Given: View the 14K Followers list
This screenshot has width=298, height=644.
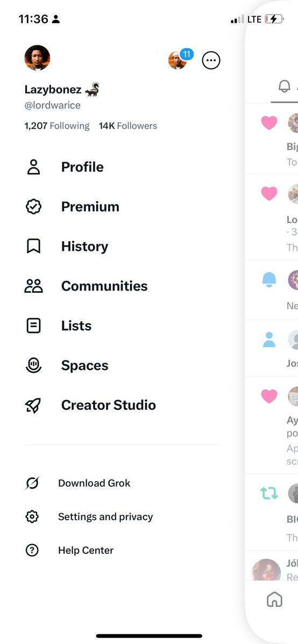Looking at the screenshot, I should pyautogui.click(x=128, y=126).
